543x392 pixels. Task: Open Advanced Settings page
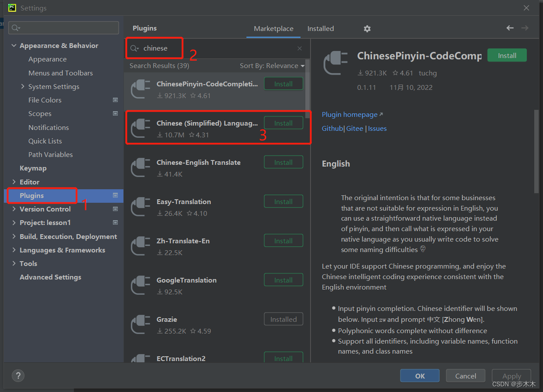tap(51, 277)
